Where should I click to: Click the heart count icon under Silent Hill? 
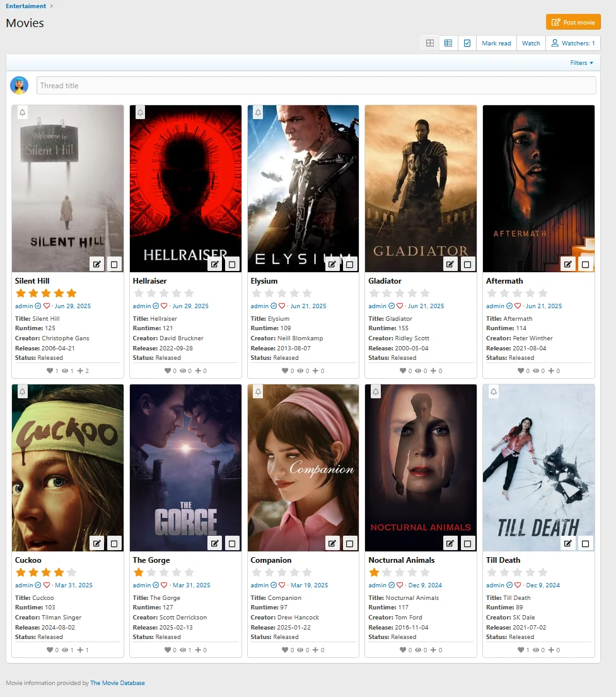50,371
